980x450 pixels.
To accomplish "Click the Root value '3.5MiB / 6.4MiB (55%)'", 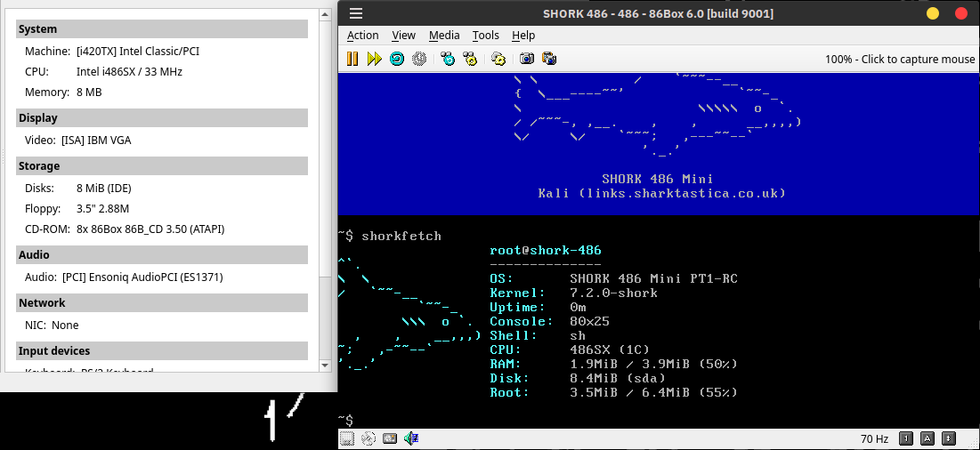I will pos(653,392).
